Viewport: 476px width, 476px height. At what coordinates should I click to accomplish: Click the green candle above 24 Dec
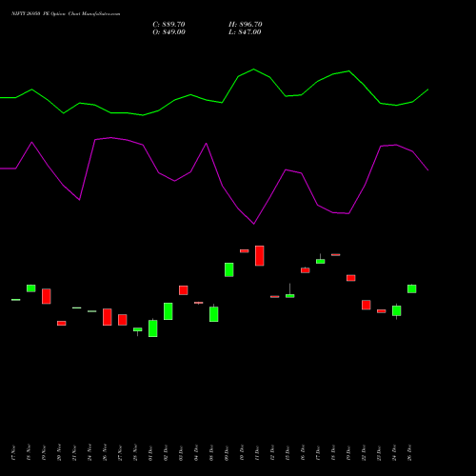397,311
